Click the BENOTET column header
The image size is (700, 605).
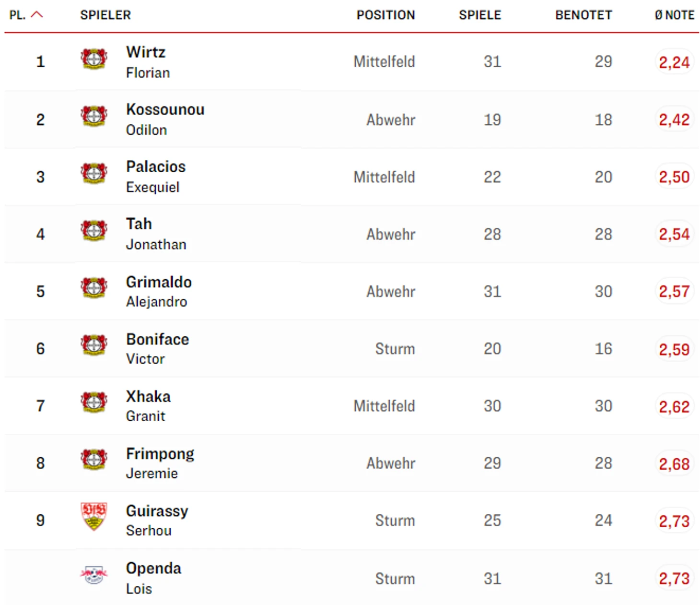583,15
